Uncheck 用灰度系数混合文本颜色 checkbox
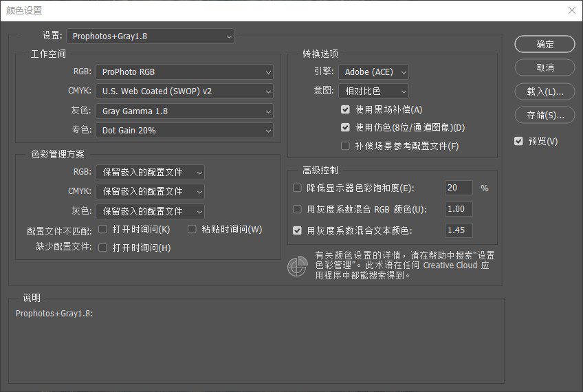583x392 pixels. (297, 230)
